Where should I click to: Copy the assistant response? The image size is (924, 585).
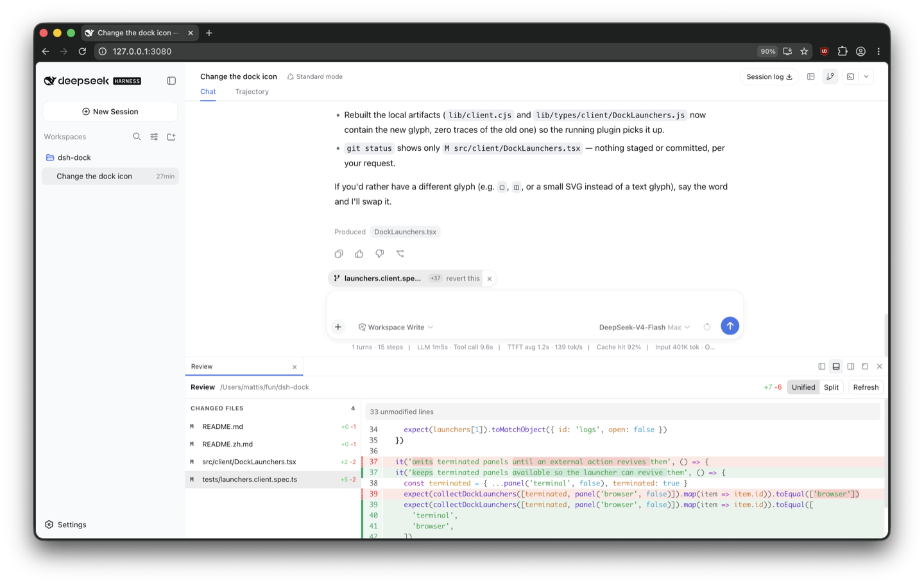(x=339, y=254)
